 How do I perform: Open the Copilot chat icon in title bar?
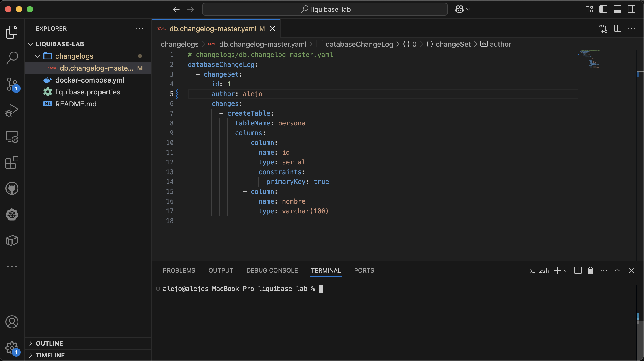click(459, 9)
